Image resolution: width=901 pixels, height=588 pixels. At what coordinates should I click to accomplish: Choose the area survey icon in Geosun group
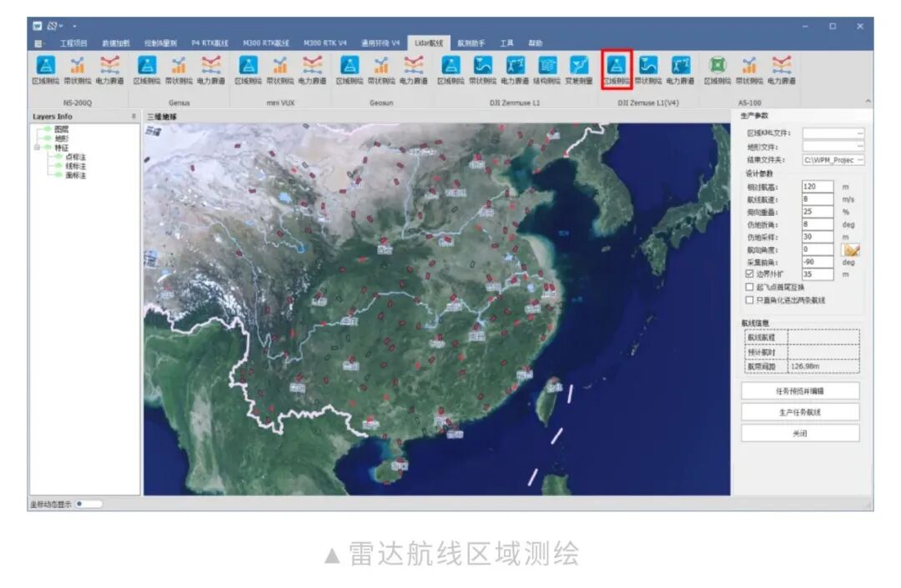(x=350, y=70)
